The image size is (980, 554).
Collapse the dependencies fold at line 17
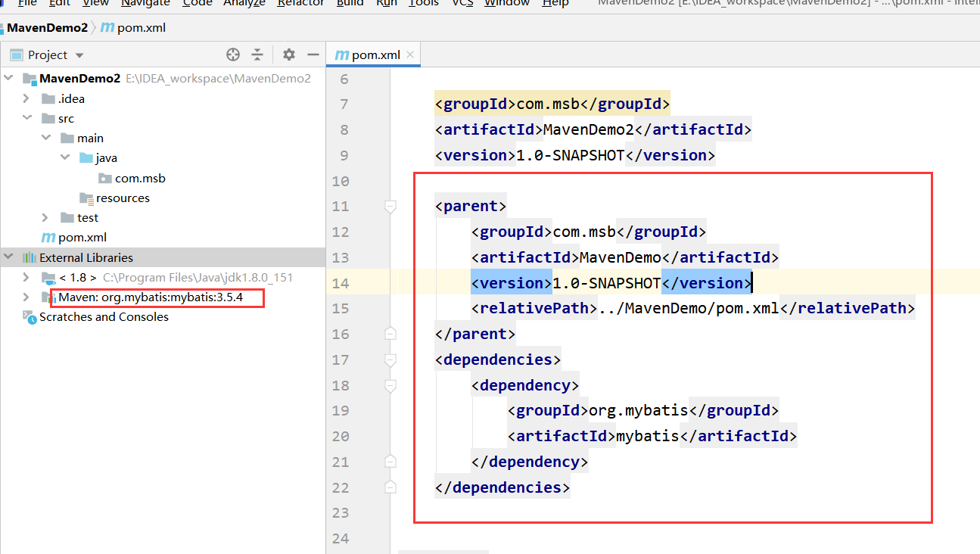pos(390,360)
